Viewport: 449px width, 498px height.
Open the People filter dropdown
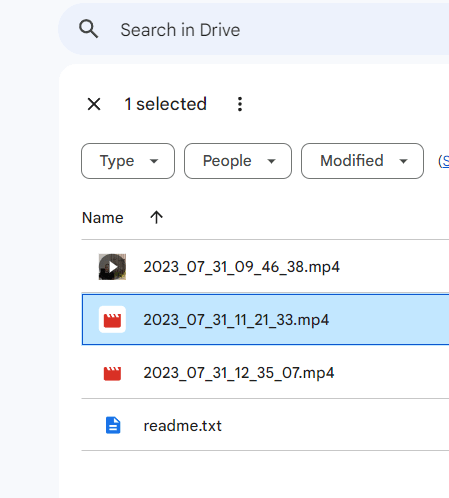[x=238, y=161]
